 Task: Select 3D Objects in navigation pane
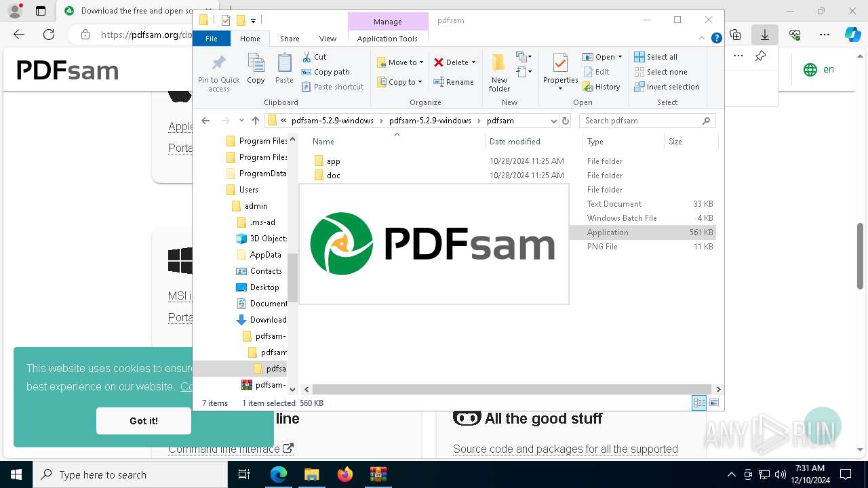(262, 239)
